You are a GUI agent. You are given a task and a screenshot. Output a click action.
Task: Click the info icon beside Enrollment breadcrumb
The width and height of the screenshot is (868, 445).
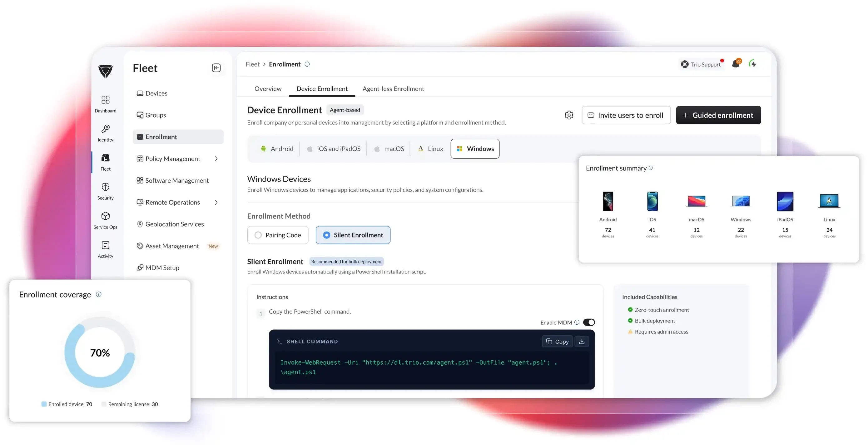pyautogui.click(x=307, y=64)
